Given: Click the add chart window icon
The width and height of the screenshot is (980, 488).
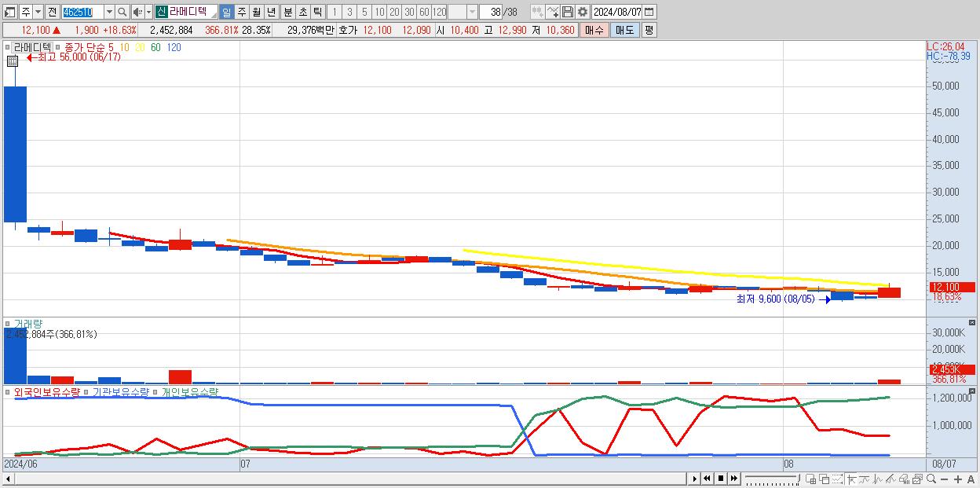Looking at the screenshot, I should point(810,479).
